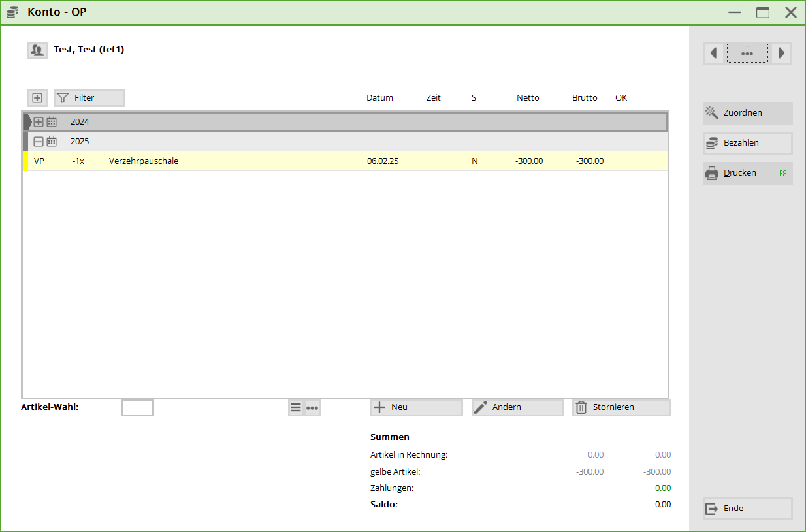This screenshot has width=806, height=532.
Task: Click the Ändern edit button
Action: click(517, 407)
